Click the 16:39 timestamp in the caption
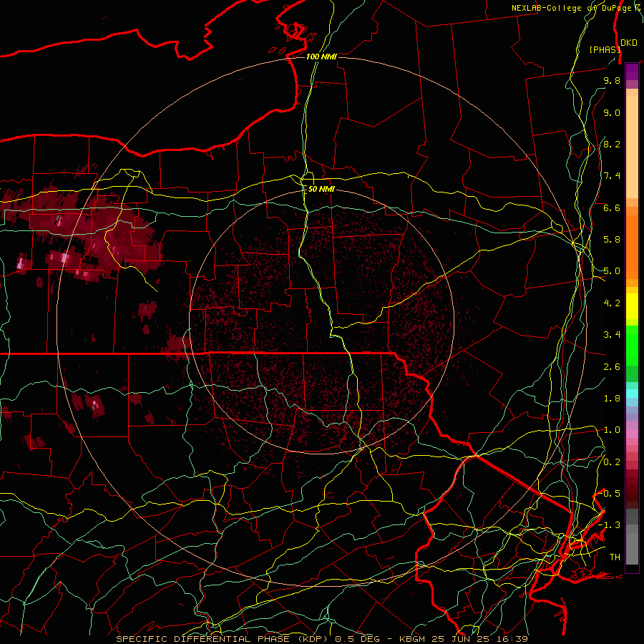 coord(513,639)
